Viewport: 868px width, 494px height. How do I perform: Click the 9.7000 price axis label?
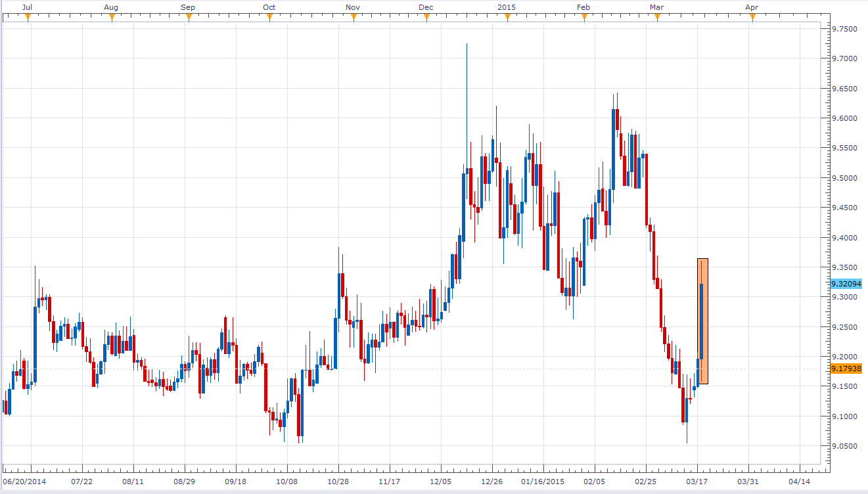pos(844,58)
